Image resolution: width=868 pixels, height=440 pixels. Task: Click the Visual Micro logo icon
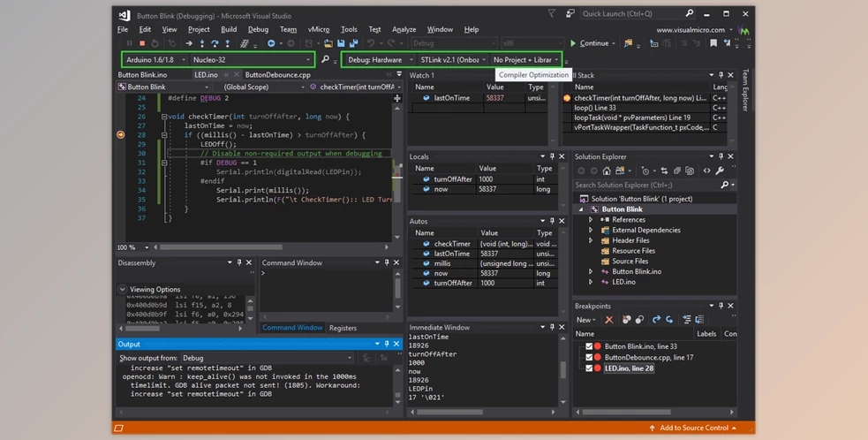(744, 30)
